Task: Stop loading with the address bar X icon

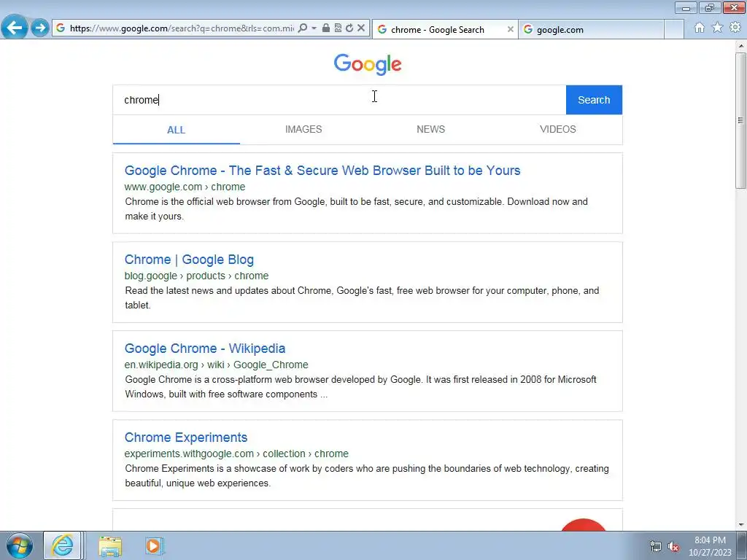Action: tap(361, 28)
